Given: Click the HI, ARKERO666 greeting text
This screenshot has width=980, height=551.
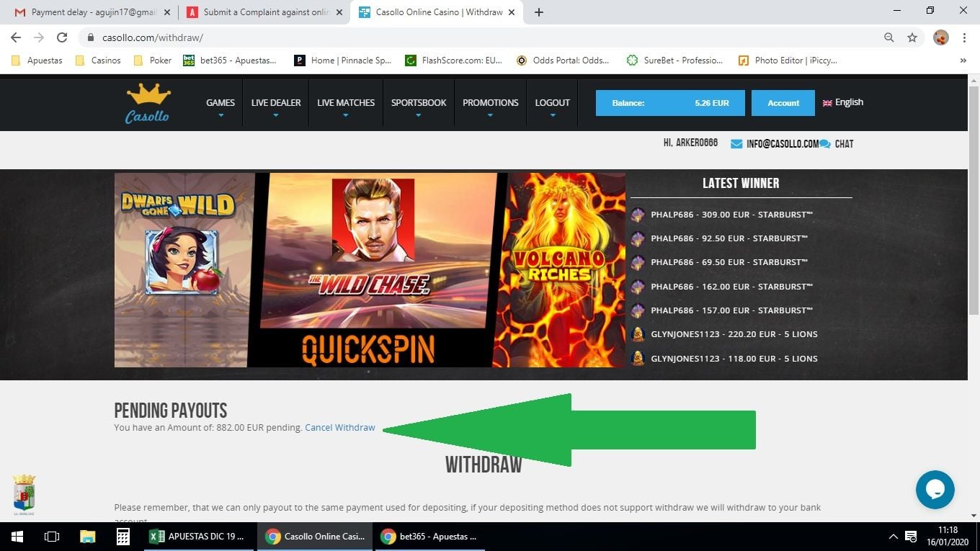Looking at the screenshot, I should tap(690, 143).
